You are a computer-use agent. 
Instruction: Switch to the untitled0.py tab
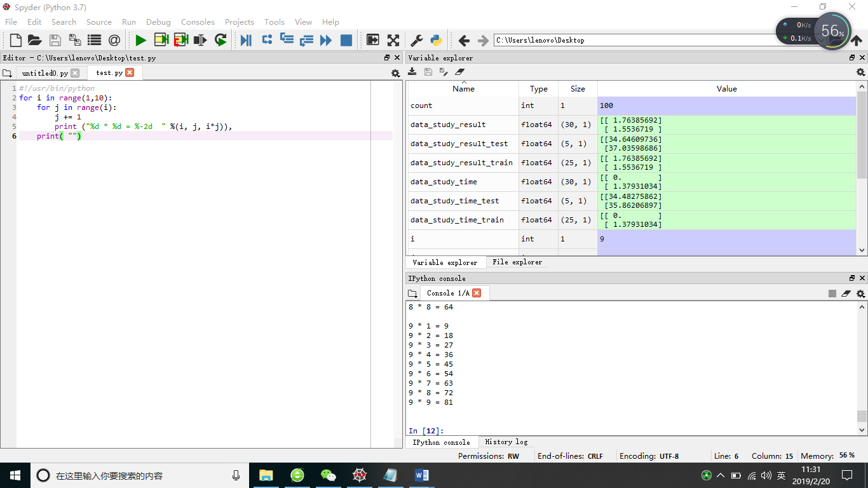(44, 73)
